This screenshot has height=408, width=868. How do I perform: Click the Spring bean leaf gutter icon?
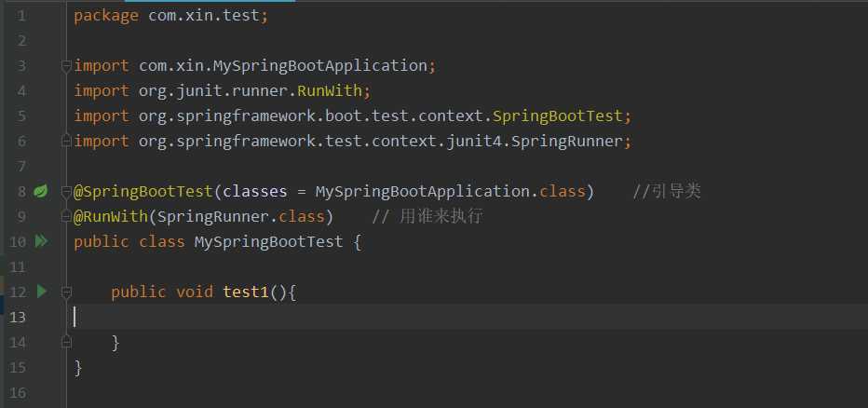[40, 192]
